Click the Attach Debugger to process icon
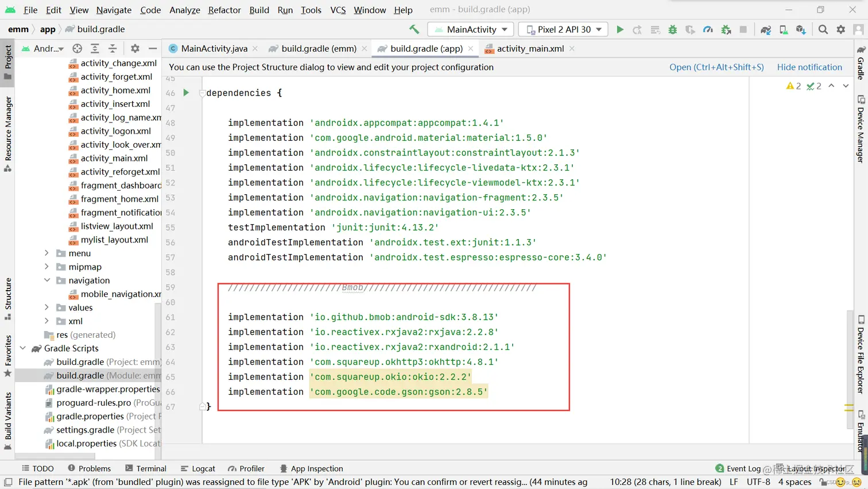The image size is (868, 489). pyautogui.click(x=726, y=29)
